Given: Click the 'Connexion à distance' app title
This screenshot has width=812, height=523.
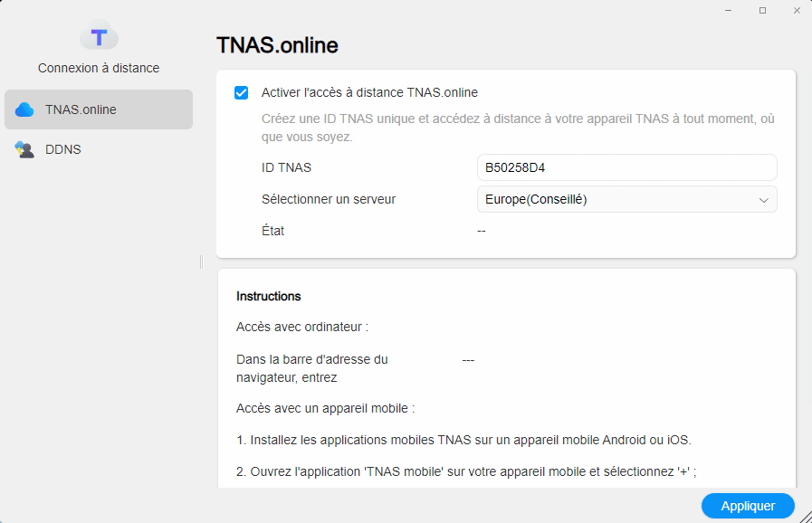Looking at the screenshot, I should (99, 68).
